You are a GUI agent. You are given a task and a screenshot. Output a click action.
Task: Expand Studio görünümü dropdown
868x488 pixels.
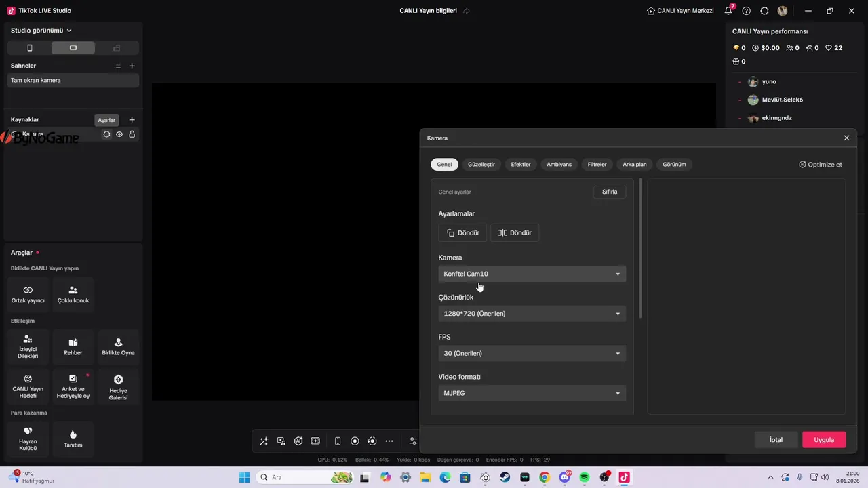[x=41, y=30]
